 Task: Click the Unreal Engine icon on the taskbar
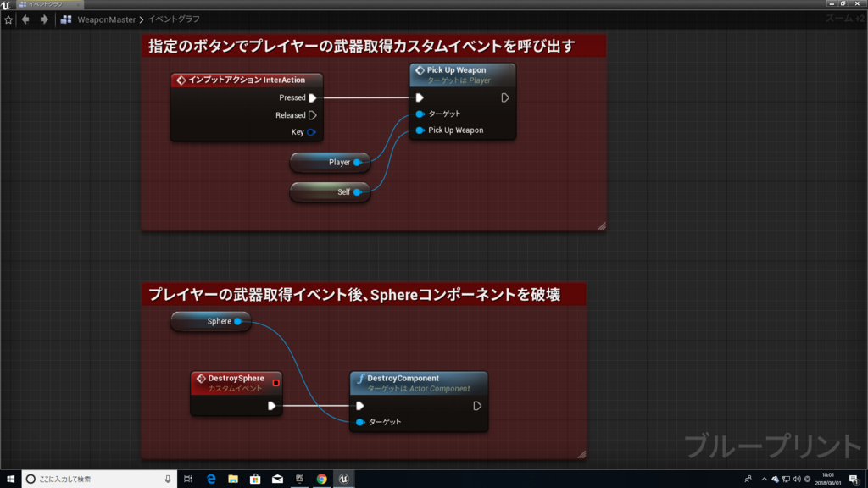pos(342,480)
